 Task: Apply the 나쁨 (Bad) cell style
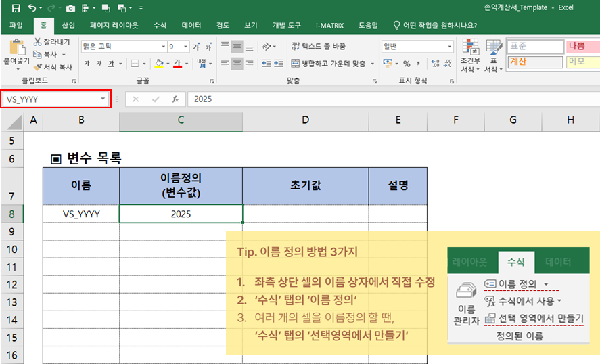coord(576,47)
